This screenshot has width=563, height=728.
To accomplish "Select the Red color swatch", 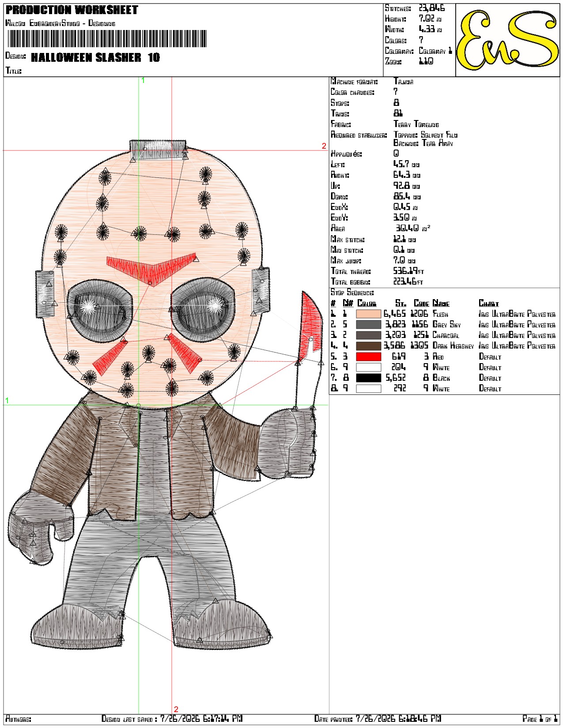I will pos(368,356).
